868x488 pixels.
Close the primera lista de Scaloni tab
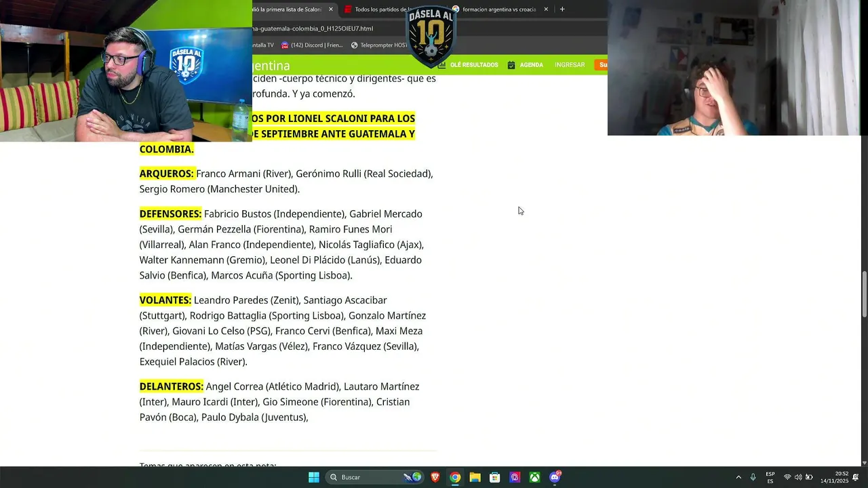coord(331,9)
